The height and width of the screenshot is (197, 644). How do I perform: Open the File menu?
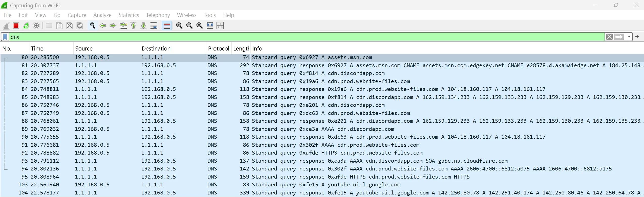click(8, 15)
